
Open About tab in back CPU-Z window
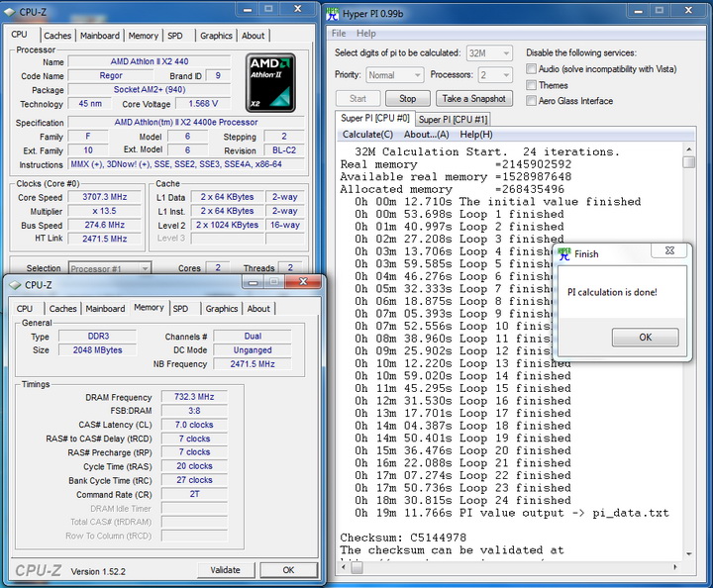pyautogui.click(x=253, y=36)
